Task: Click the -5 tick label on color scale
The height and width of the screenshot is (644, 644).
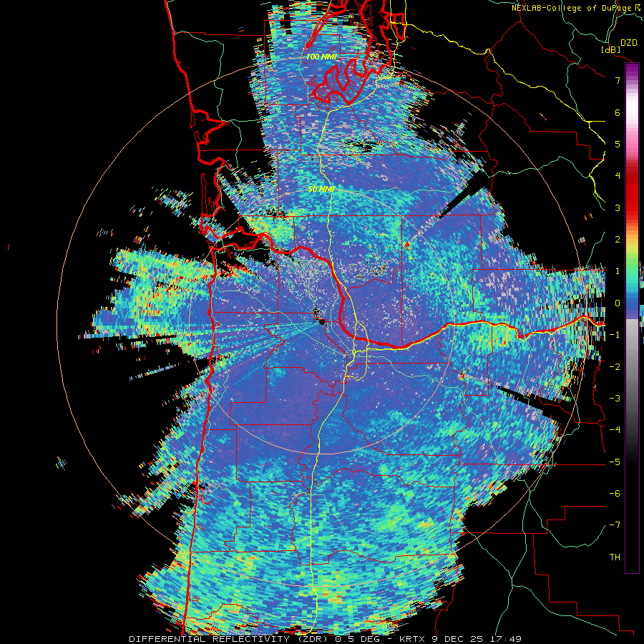Action: coord(615,462)
